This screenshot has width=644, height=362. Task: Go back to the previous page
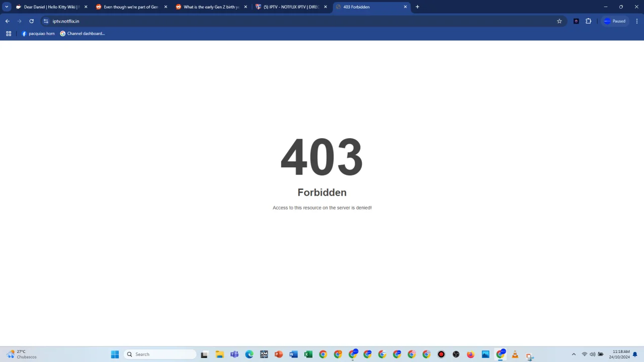click(7, 21)
